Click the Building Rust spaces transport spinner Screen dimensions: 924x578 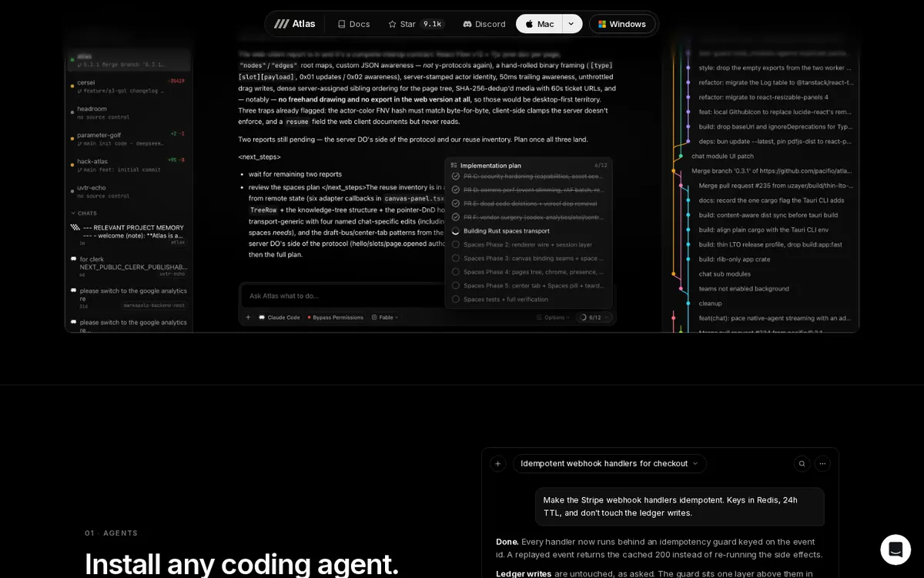[456, 230]
